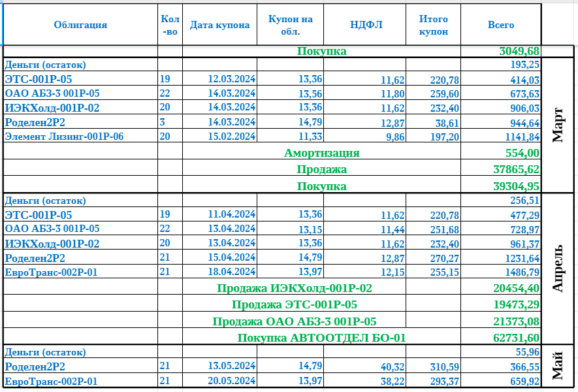Select the Покупка АВТООТДЕЛ БО-01 label
This screenshot has width=578, height=392.
click(x=321, y=337)
